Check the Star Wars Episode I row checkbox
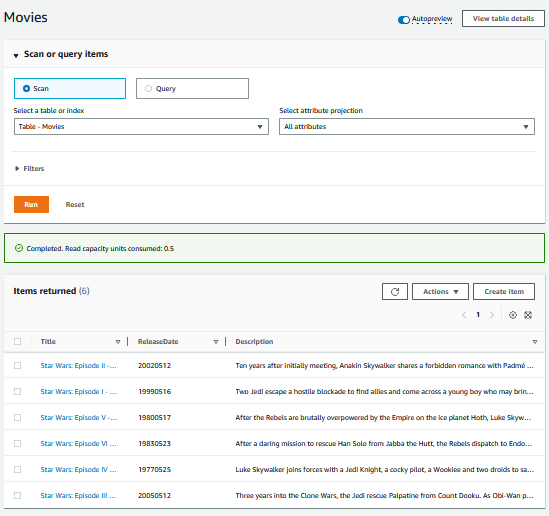Screen dimensions: 549x516 [x=18, y=391]
